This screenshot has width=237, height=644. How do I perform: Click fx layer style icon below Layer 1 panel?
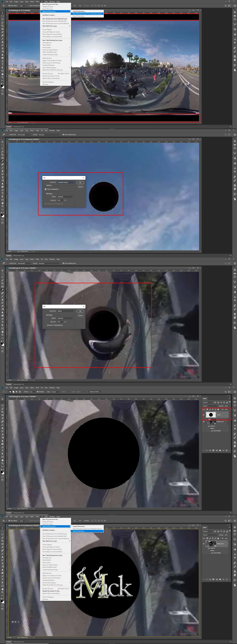coord(210,450)
